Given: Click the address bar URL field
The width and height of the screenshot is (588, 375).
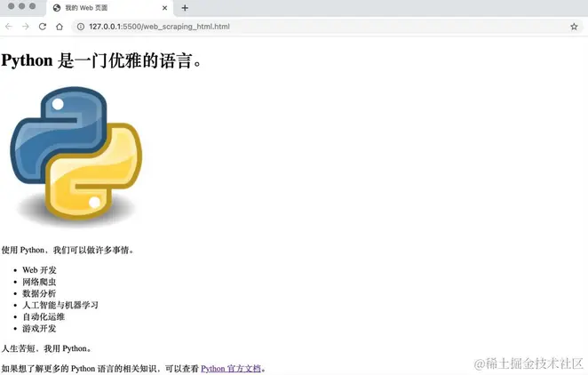Looking at the screenshot, I should click(326, 27).
